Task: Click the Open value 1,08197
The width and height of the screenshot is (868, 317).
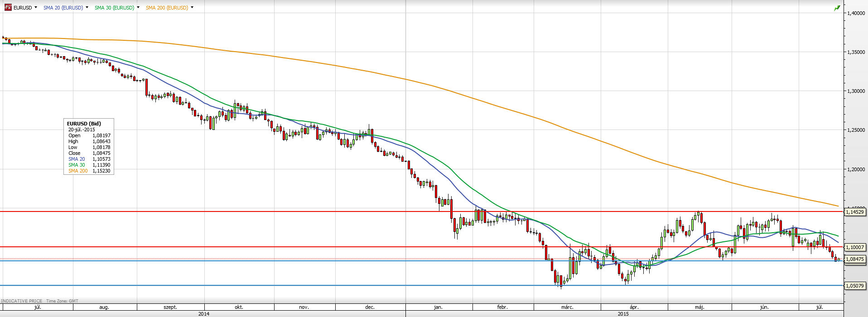Action: tap(101, 135)
